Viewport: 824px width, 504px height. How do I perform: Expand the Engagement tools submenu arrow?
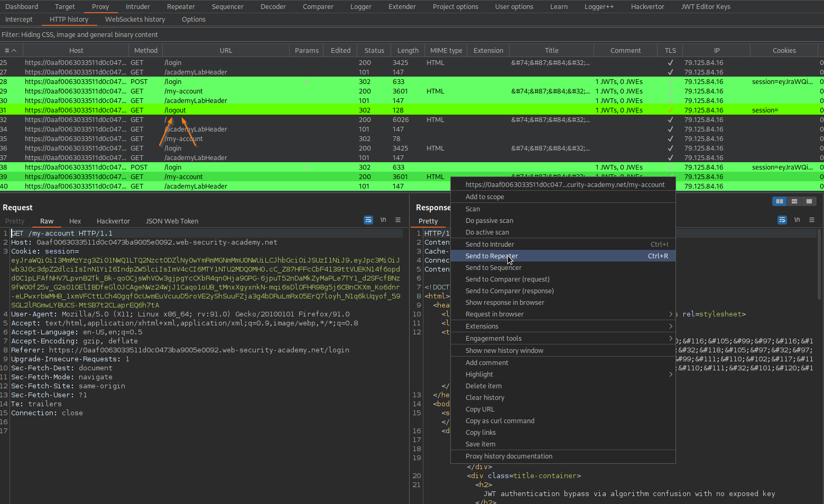click(671, 339)
